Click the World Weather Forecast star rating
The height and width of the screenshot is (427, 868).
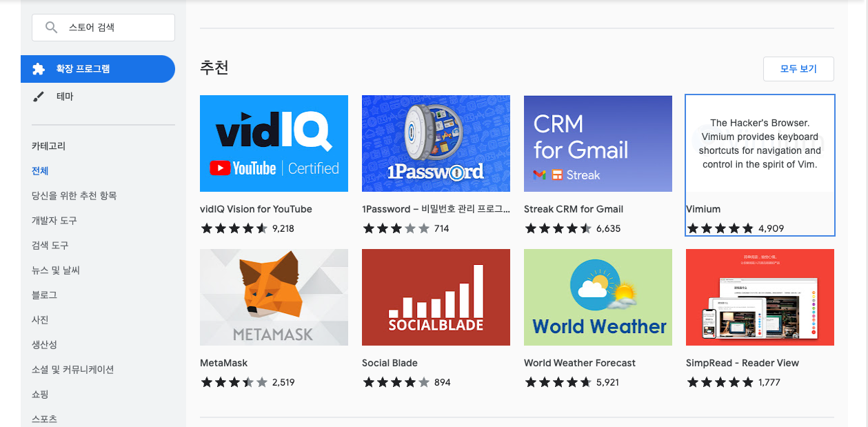click(x=558, y=382)
